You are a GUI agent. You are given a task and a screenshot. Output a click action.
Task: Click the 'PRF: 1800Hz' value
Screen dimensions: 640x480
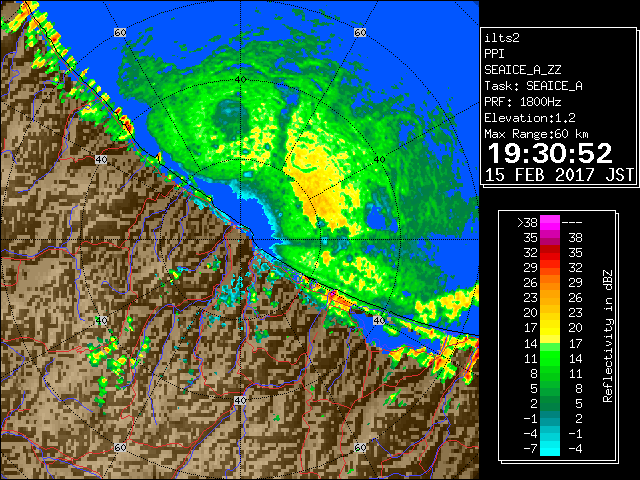click(522, 102)
